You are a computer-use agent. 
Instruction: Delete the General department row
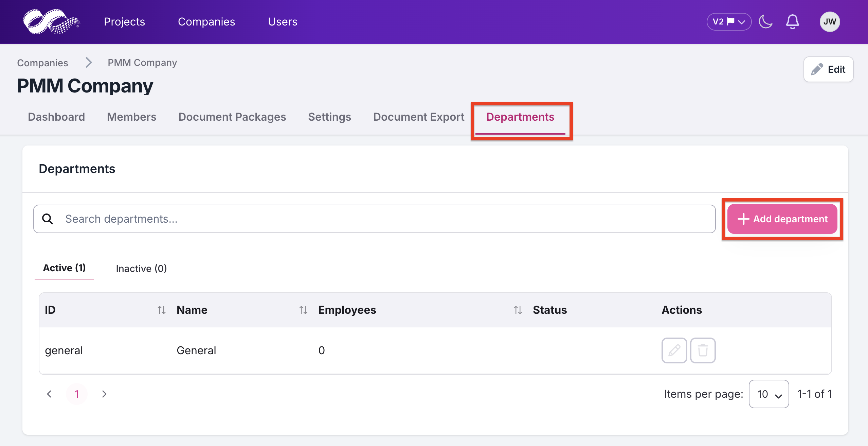(x=703, y=350)
